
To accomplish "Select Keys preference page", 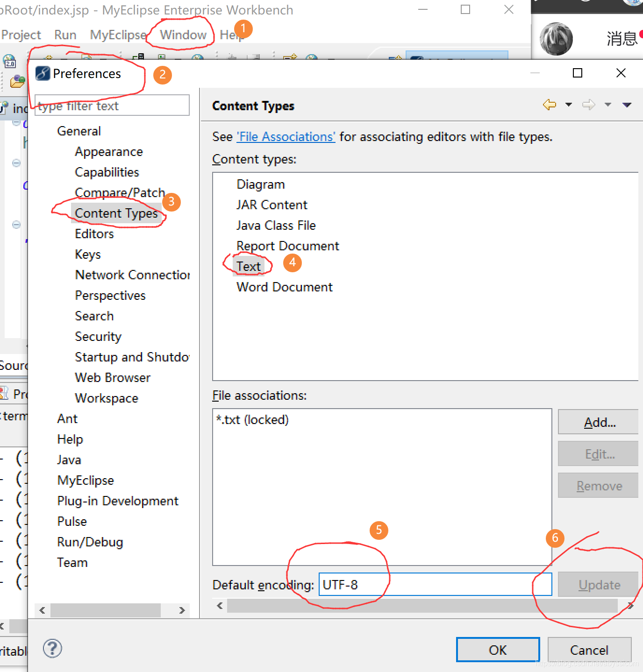I will click(88, 254).
